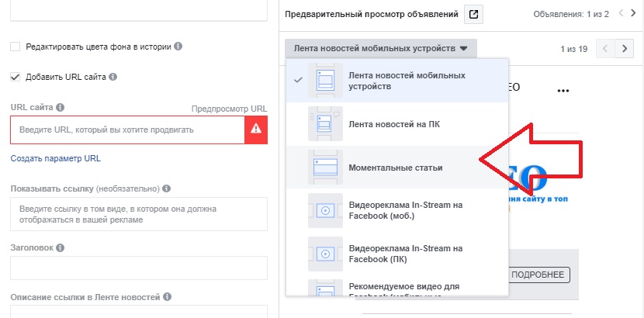Info icon next to 'URL сайта' label
Screen dimensions: 644x318
[60, 108]
